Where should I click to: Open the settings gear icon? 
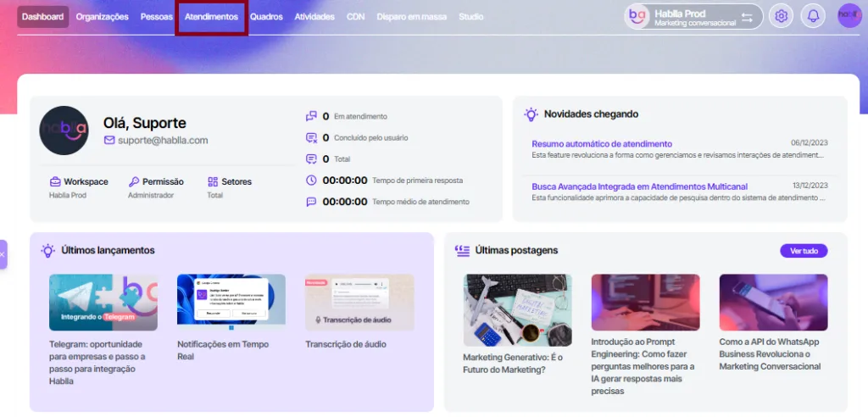(x=782, y=16)
